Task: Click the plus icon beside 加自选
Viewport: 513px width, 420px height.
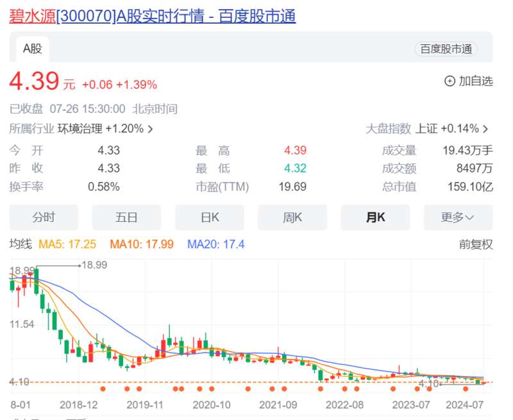Action: pyautogui.click(x=450, y=81)
